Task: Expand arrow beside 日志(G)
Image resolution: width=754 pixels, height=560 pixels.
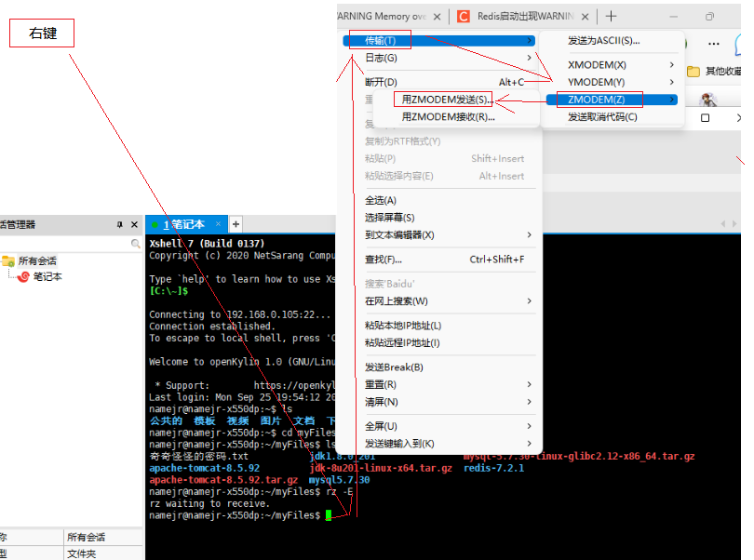Action: tap(529, 58)
